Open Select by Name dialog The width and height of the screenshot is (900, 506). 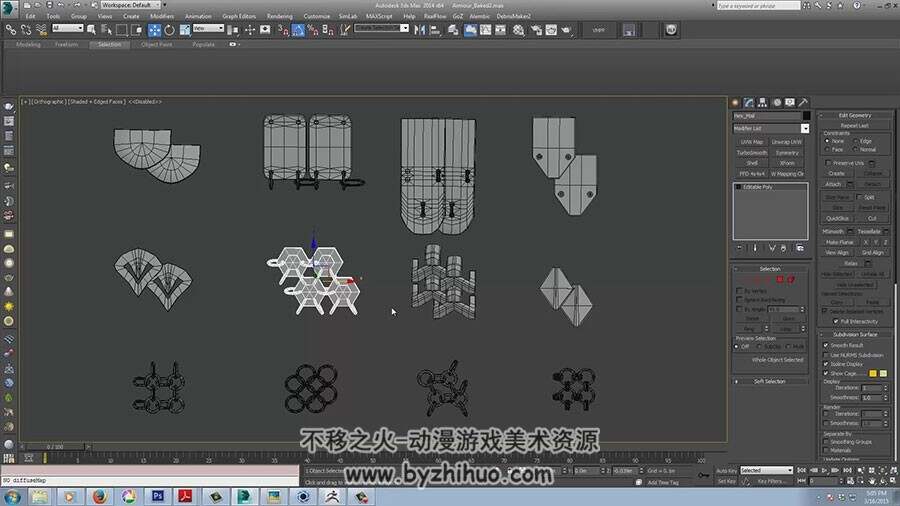pos(107,29)
